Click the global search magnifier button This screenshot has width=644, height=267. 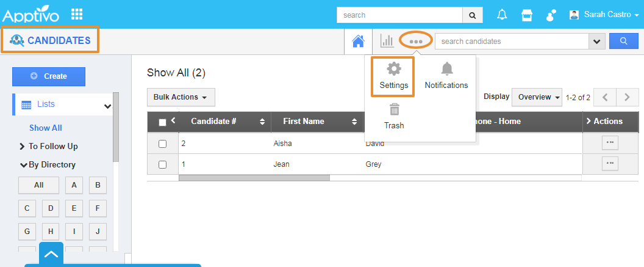click(x=472, y=15)
